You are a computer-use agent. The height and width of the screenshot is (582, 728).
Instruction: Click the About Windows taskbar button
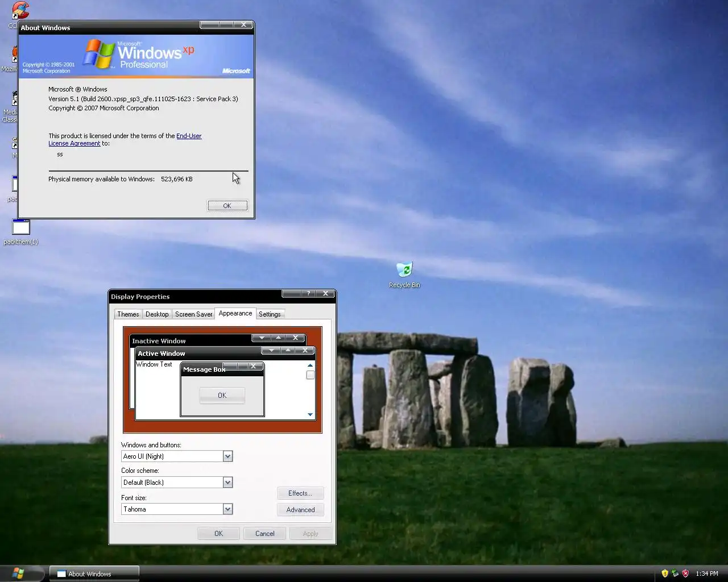[94, 573]
